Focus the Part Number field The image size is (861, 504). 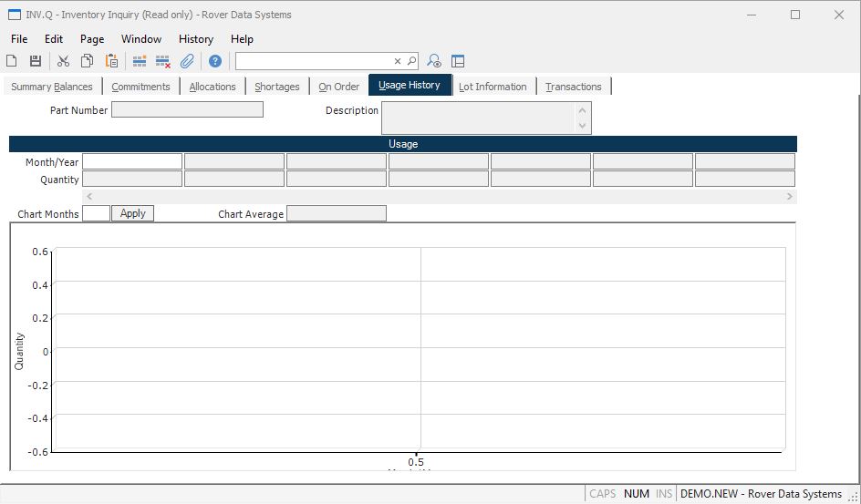[187, 109]
